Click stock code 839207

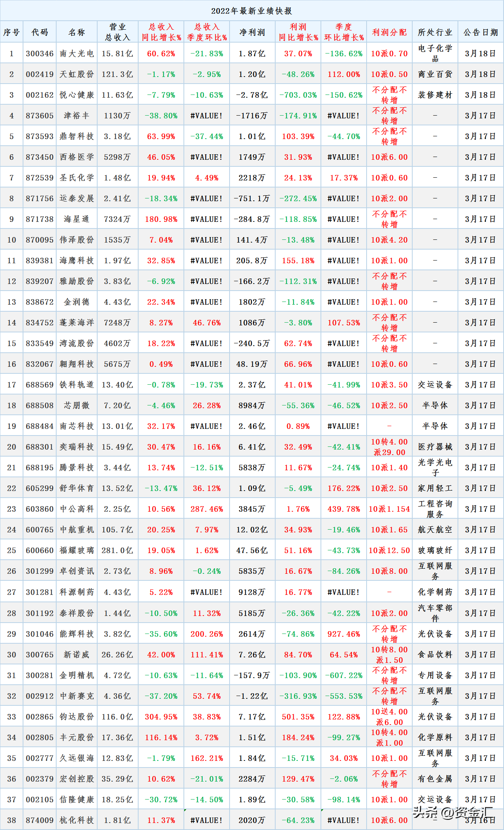(x=40, y=281)
